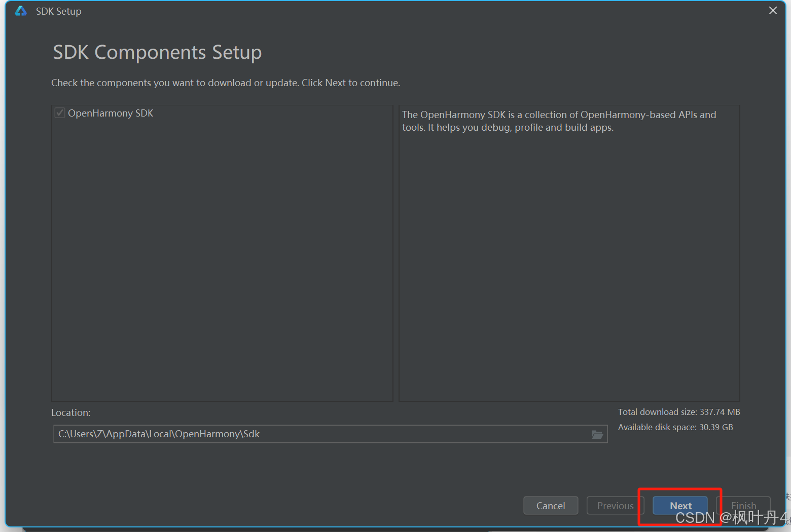
Task: Click the 'Total download size: 337.74 MB' text
Action: pyautogui.click(x=679, y=412)
